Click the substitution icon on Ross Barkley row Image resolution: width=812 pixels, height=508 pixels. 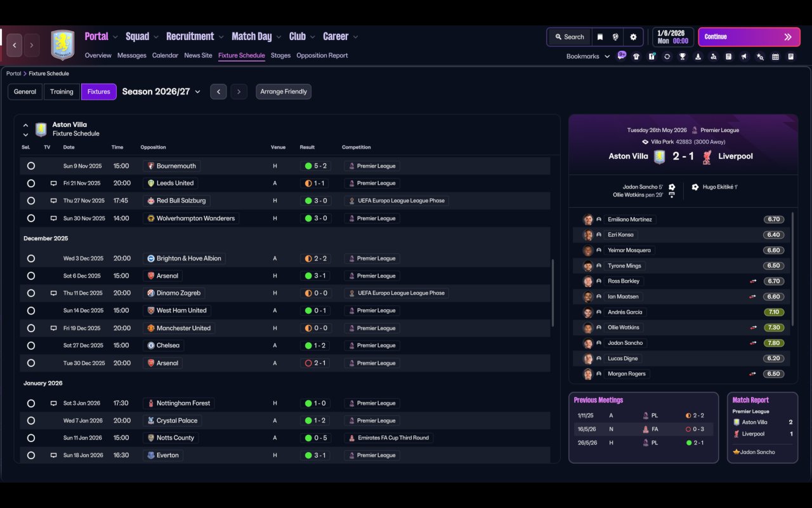[x=754, y=281]
